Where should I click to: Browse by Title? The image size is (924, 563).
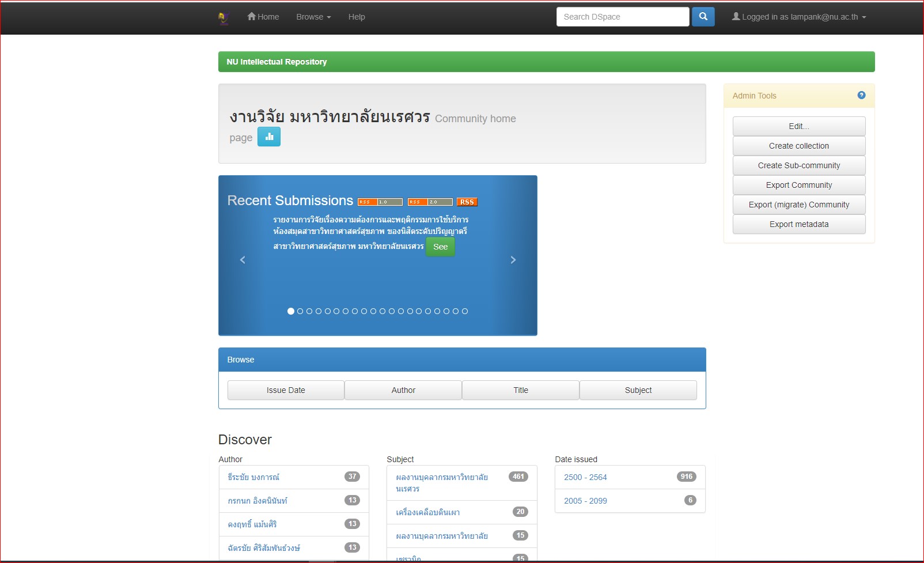(521, 390)
